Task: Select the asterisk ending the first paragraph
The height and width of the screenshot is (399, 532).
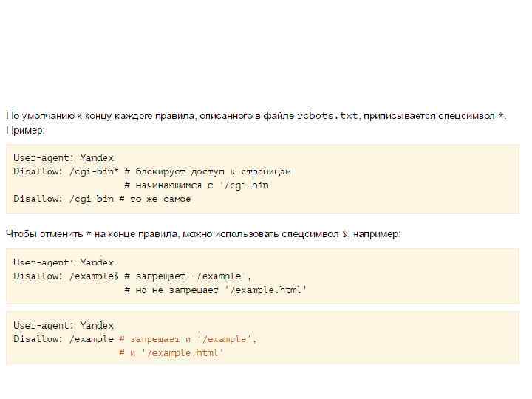Action: (502, 117)
